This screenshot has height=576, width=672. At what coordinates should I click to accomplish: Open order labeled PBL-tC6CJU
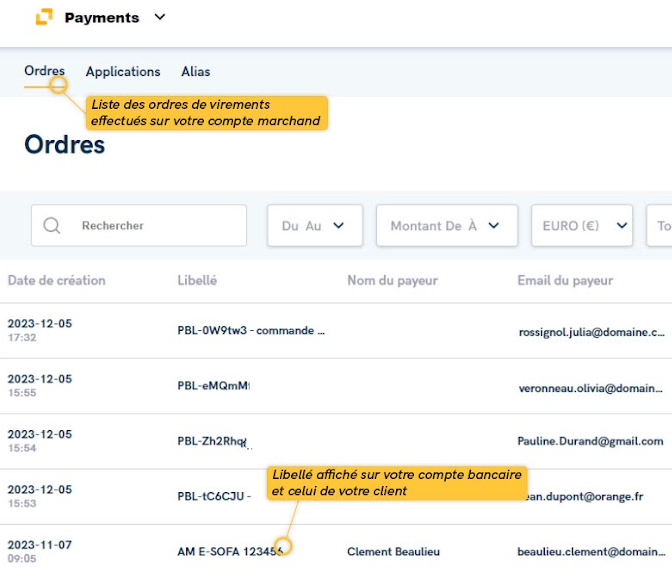click(214, 496)
